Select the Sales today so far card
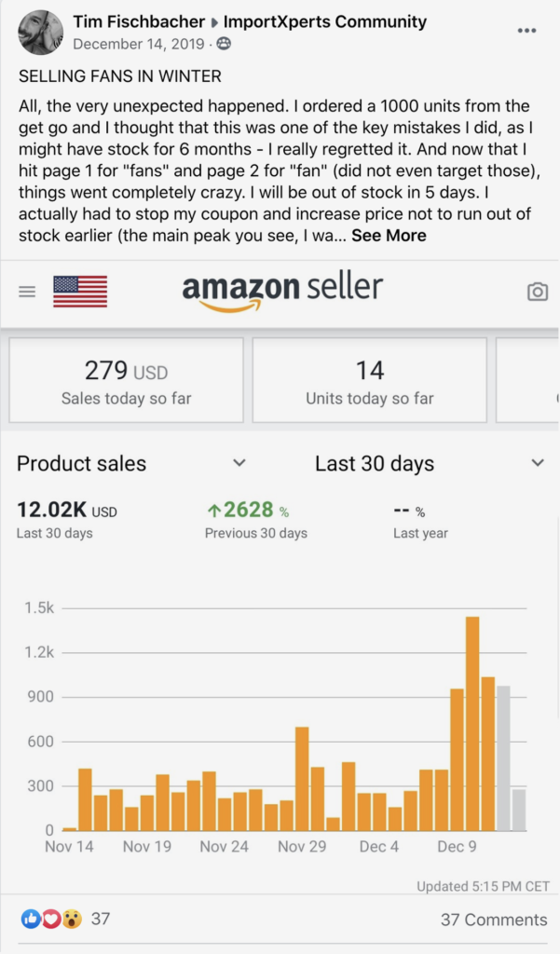 click(126, 380)
